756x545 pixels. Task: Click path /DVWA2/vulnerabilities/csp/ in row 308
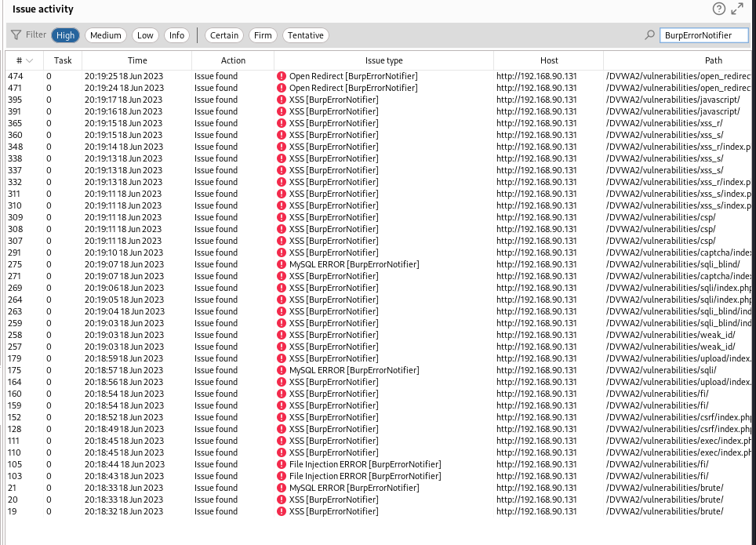point(661,229)
